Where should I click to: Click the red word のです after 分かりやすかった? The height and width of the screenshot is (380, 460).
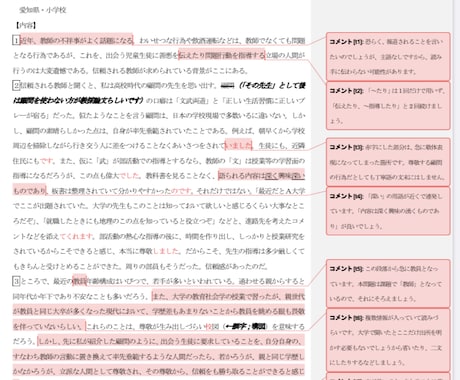pos(181,191)
